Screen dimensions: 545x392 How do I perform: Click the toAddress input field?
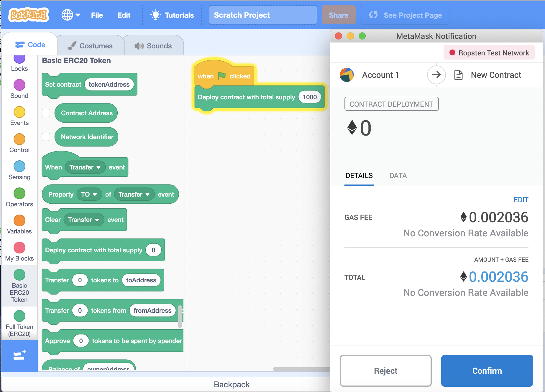pyautogui.click(x=141, y=280)
